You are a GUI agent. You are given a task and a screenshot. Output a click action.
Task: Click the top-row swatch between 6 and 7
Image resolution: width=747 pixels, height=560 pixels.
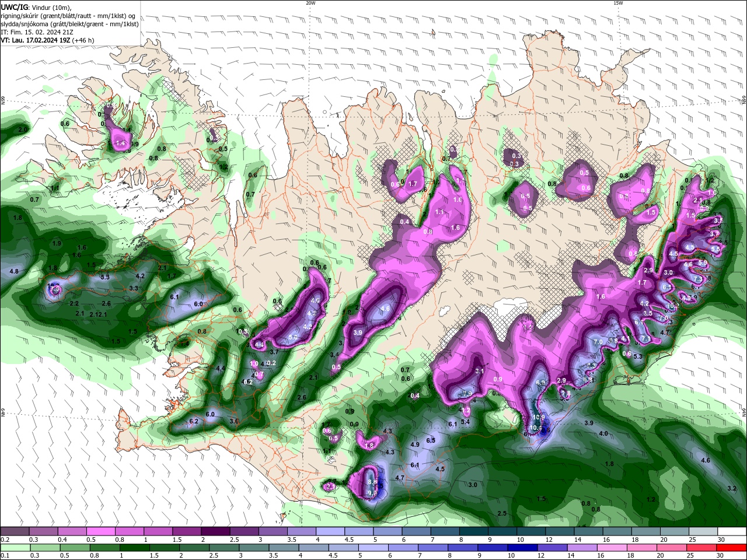click(416, 531)
